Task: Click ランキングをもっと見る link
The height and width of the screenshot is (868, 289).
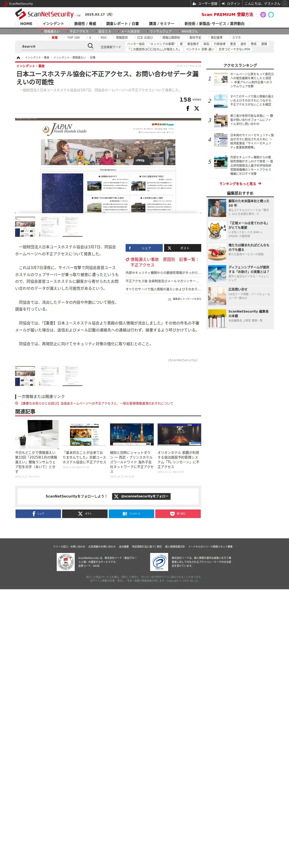Action: 240,184
